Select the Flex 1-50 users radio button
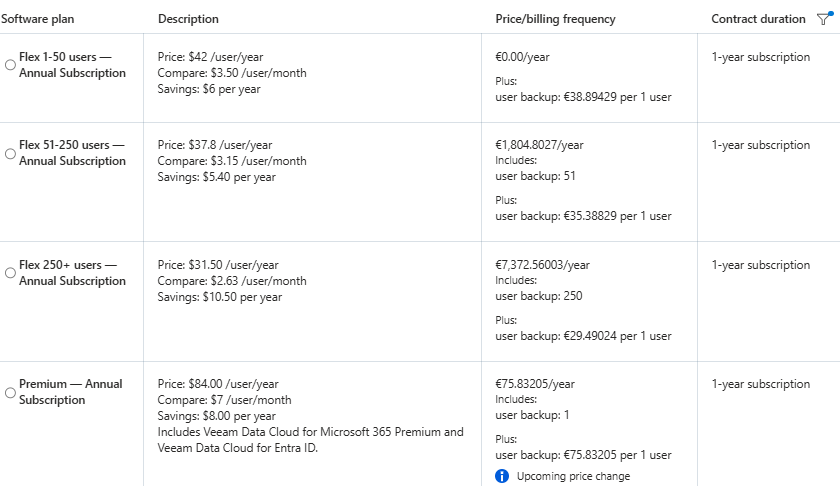The height and width of the screenshot is (486, 840). (x=10, y=65)
